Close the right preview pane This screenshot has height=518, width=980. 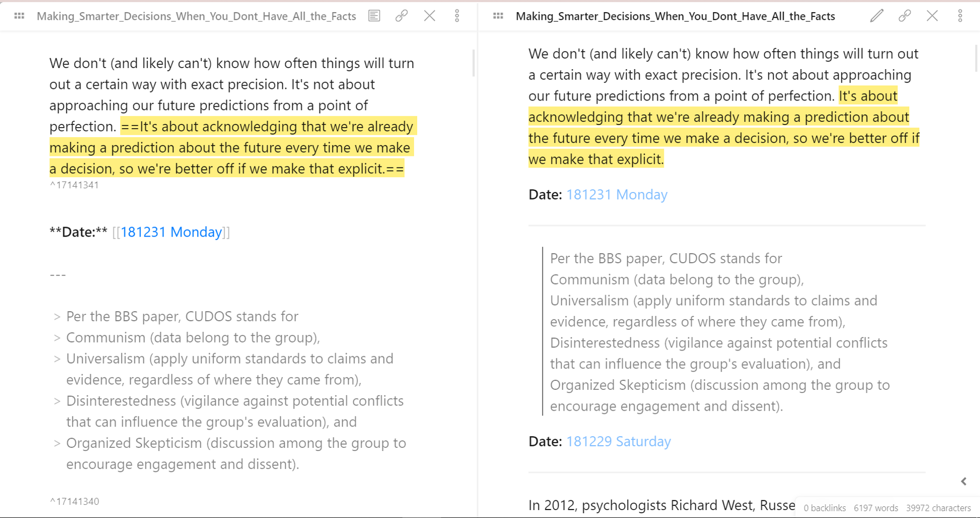[x=932, y=16]
